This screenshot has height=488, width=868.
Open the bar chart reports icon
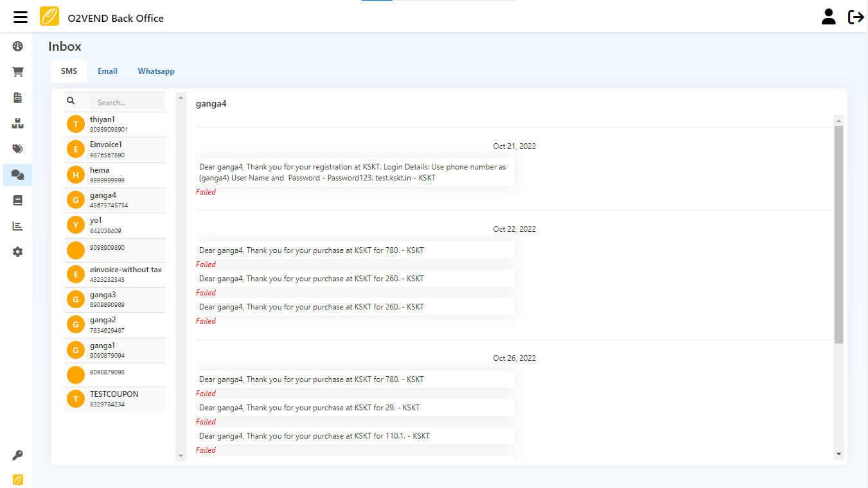[18, 226]
